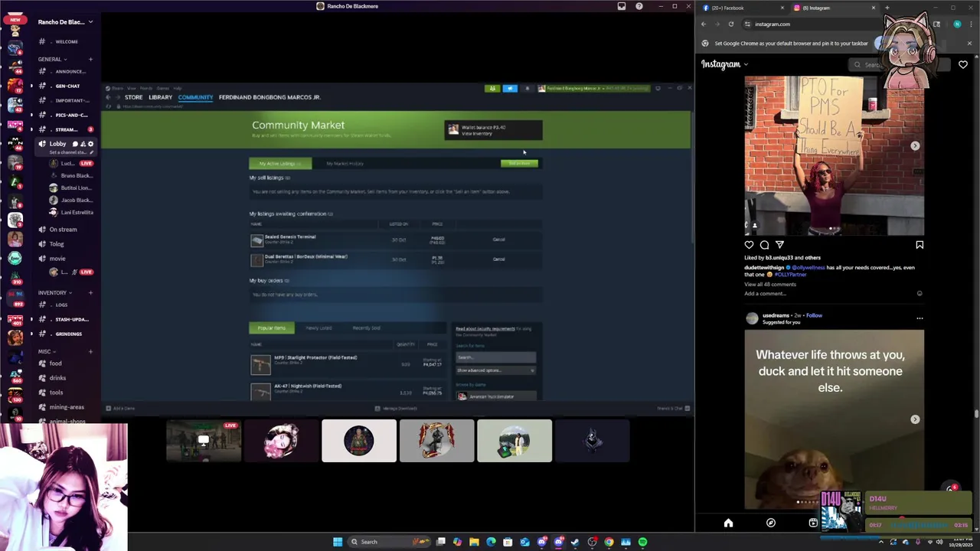
Task: Bookmark the PTO for PMS post
Action: click(920, 245)
